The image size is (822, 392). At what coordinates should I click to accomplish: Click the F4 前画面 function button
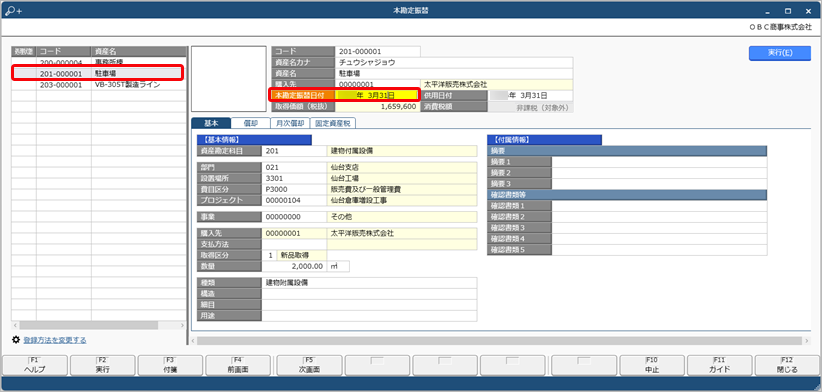(x=238, y=365)
